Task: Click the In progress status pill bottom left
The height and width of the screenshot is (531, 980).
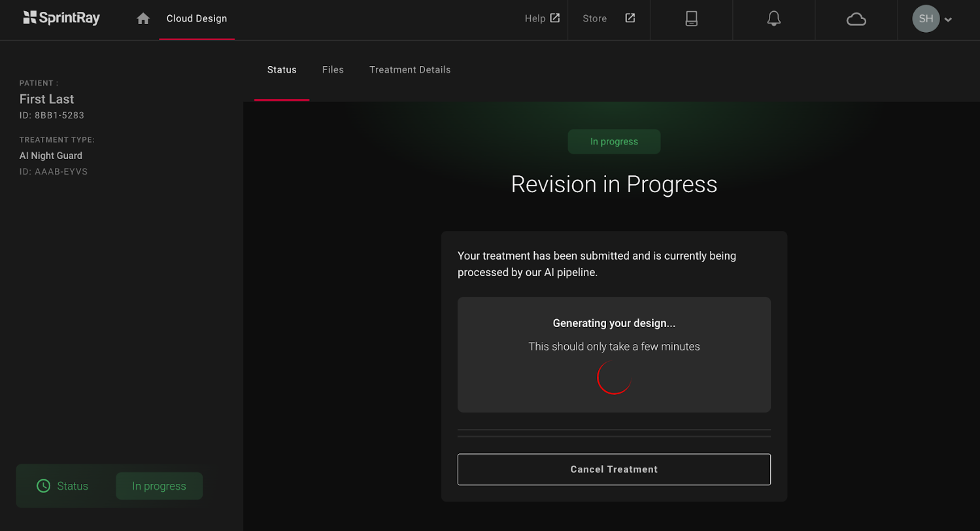Action: coord(158,486)
